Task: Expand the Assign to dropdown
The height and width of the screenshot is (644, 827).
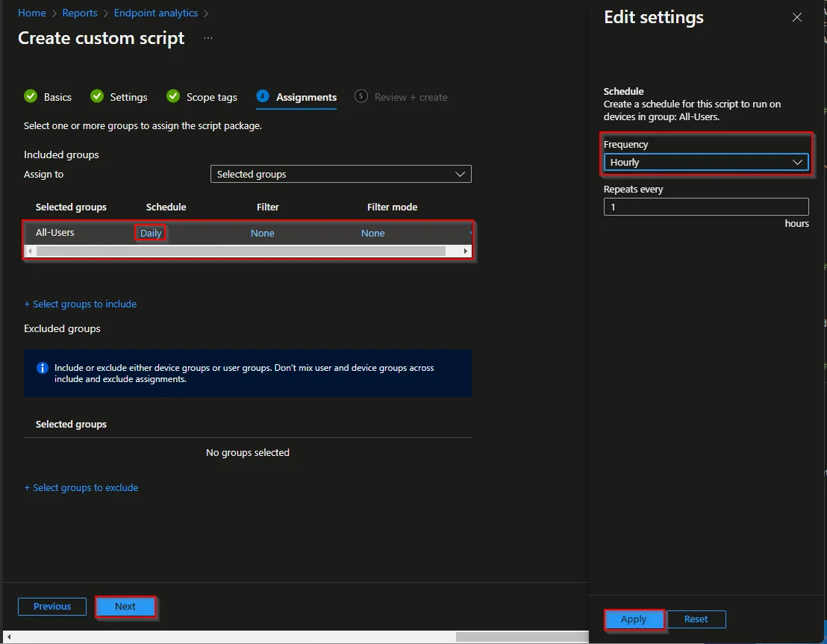Action: click(340, 174)
